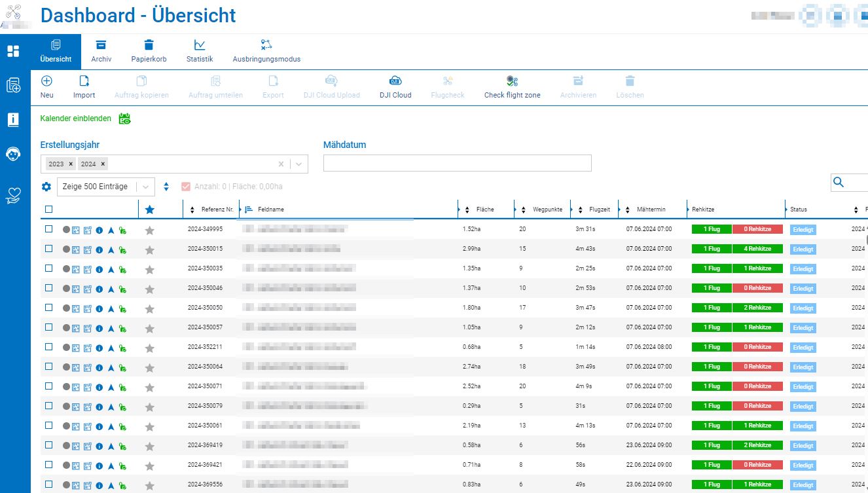Remove the 2023 year tag
The image size is (868, 493).
click(x=71, y=164)
